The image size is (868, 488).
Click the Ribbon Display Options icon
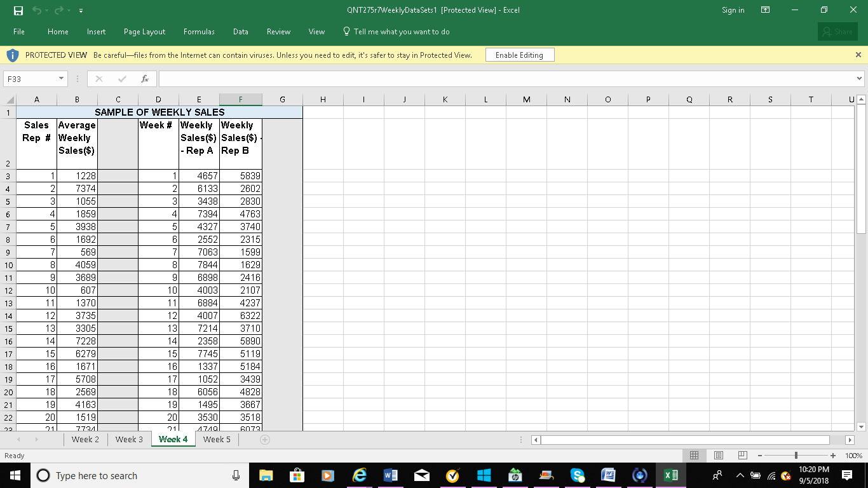click(x=766, y=10)
